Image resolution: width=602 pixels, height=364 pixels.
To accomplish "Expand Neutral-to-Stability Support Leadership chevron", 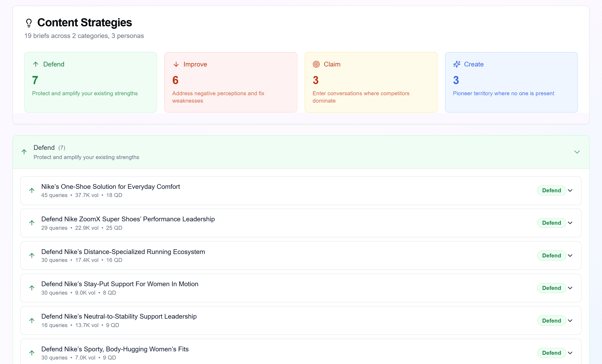I will pyautogui.click(x=570, y=321).
